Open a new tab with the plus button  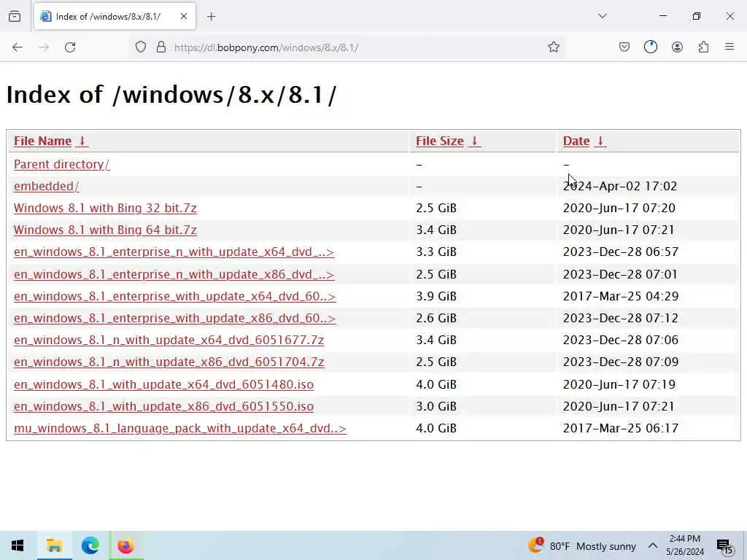point(212,17)
